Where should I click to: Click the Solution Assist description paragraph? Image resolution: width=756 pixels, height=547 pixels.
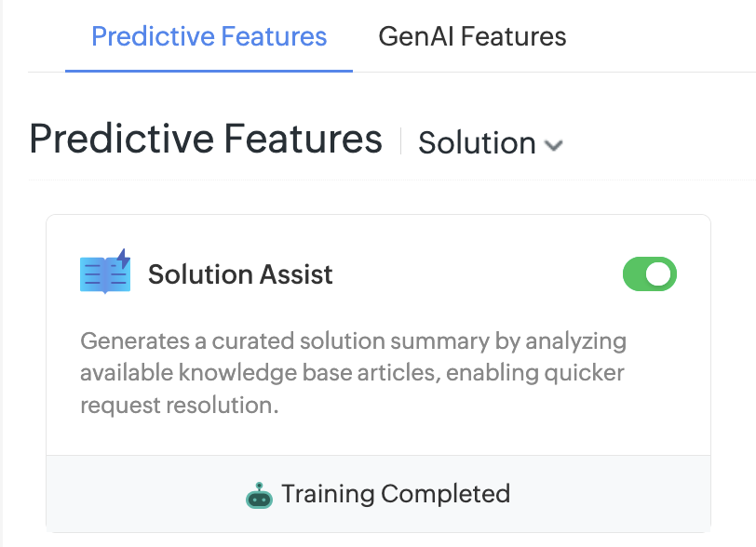pyautogui.click(x=353, y=373)
